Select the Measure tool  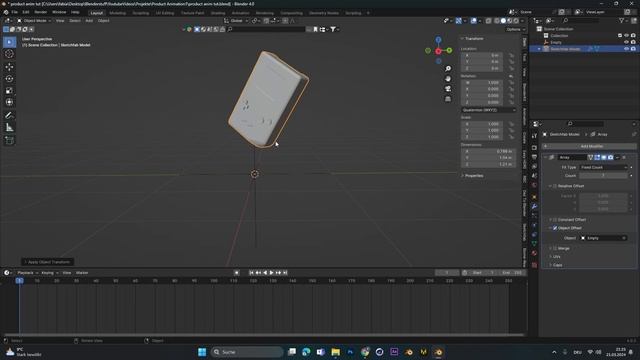(9, 128)
